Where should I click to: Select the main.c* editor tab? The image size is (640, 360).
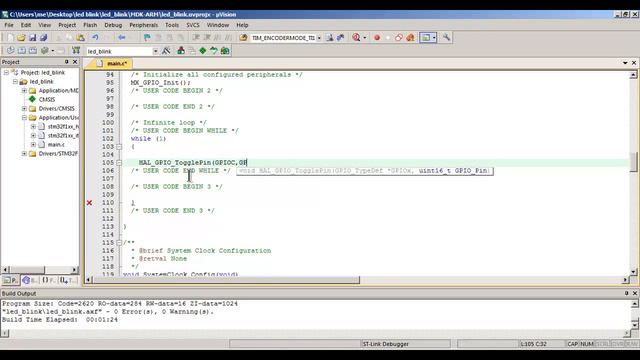(x=113, y=63)
